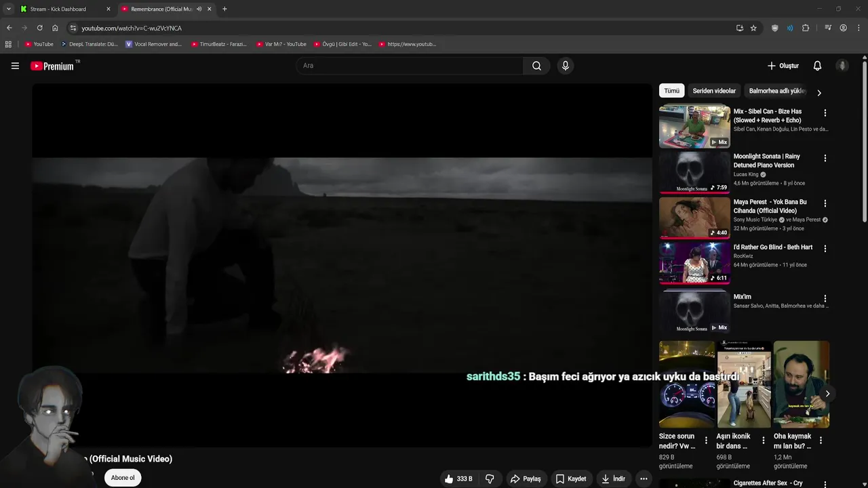The width and height of the screenshot is (868, 488).
Task: Open options for Cigarettes After Sex video
Action: tap(825, 484)
